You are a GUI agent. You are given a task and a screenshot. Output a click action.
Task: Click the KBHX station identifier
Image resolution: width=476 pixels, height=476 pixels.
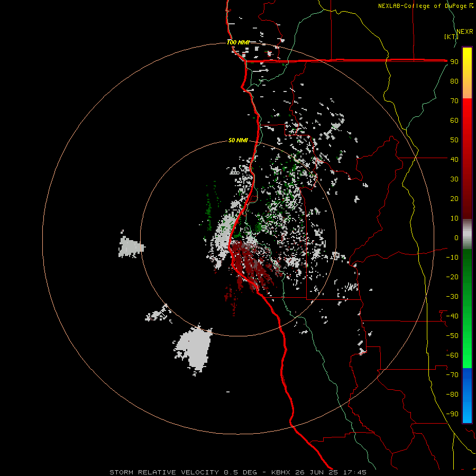[281, 472]
